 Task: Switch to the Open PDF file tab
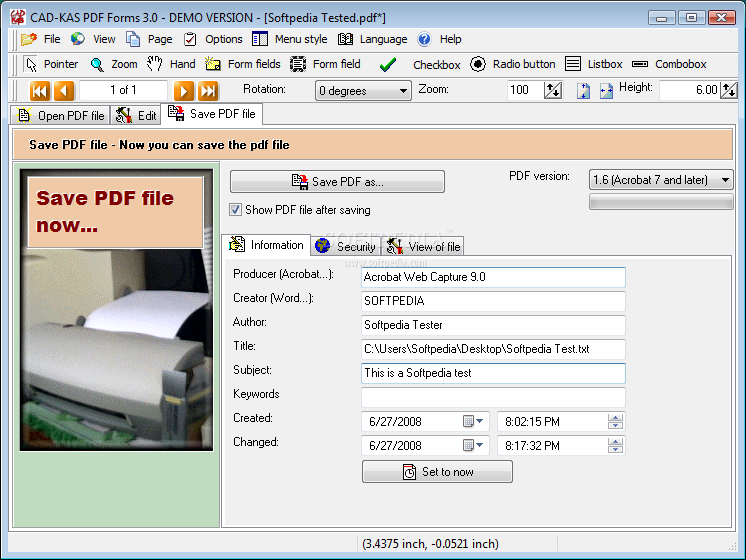[x=60, y=116]
